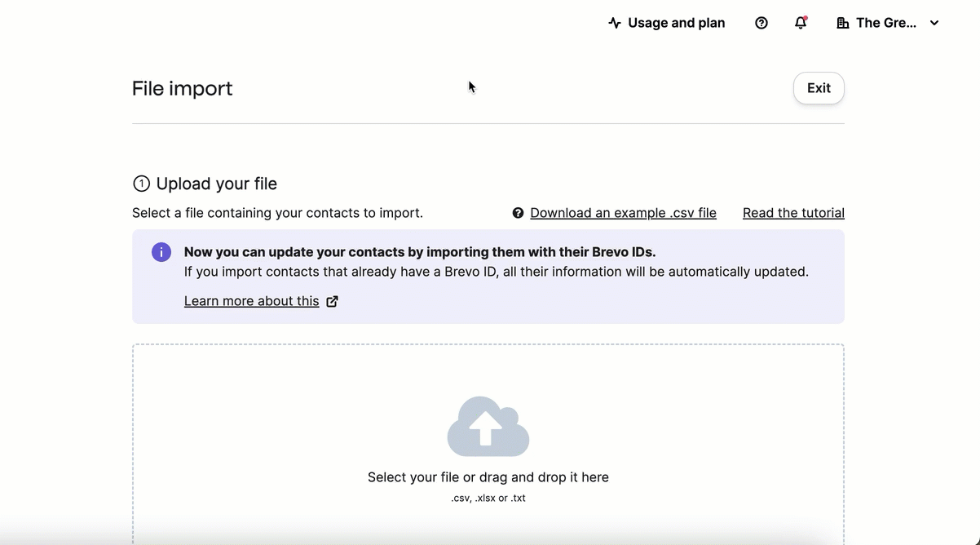Click the Exit button

819,87
